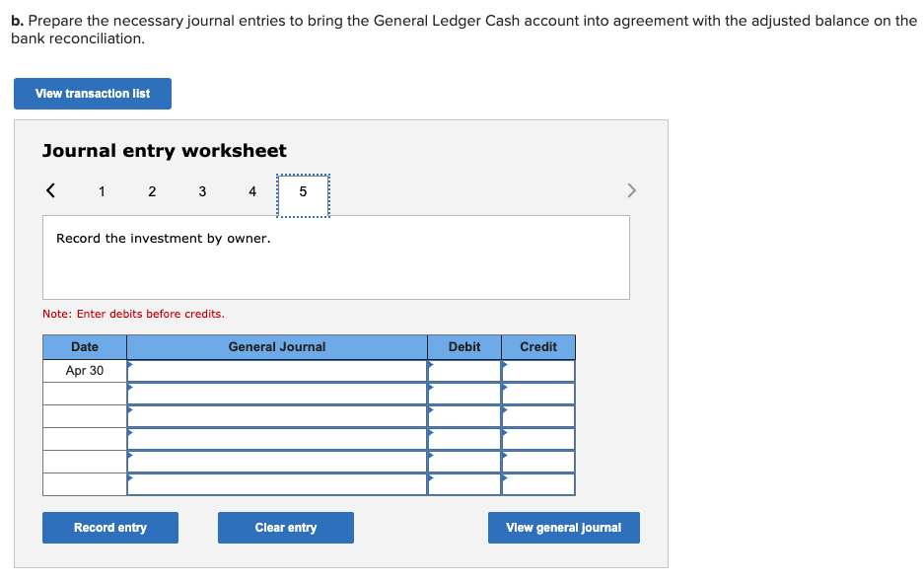Open the first row account dropdown arrow

click(129, 370)
